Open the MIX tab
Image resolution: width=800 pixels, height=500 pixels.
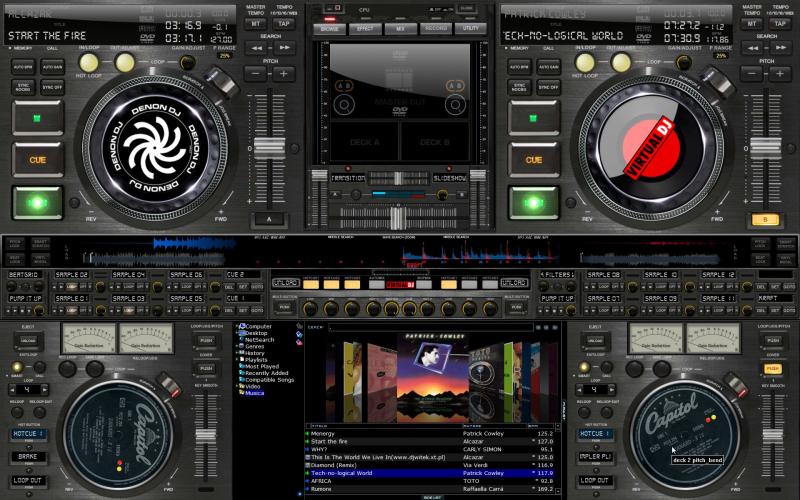[x=400, y=29]
